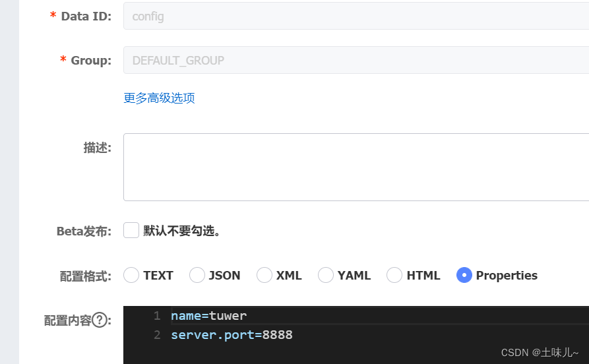Select the HTML format radio button
This screenshot has height=364, width=589.
394,275
